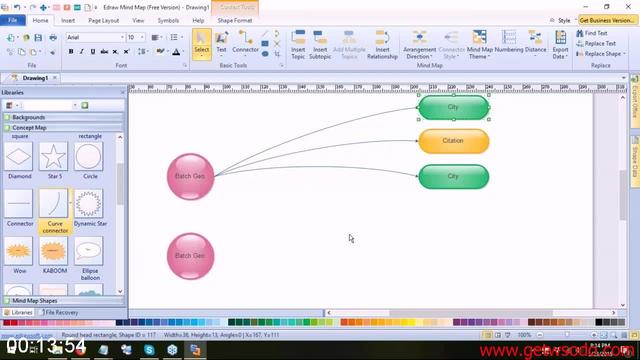Open the font size 10 dropdown
Viewport: 640px width, 360px height.
(x=142, y=38)
